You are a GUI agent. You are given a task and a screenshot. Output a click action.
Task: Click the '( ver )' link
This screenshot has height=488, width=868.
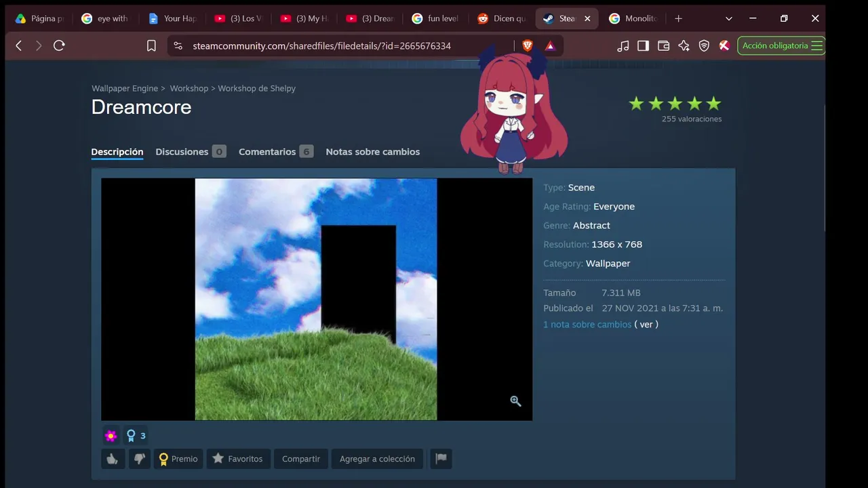tap(646, 325)
